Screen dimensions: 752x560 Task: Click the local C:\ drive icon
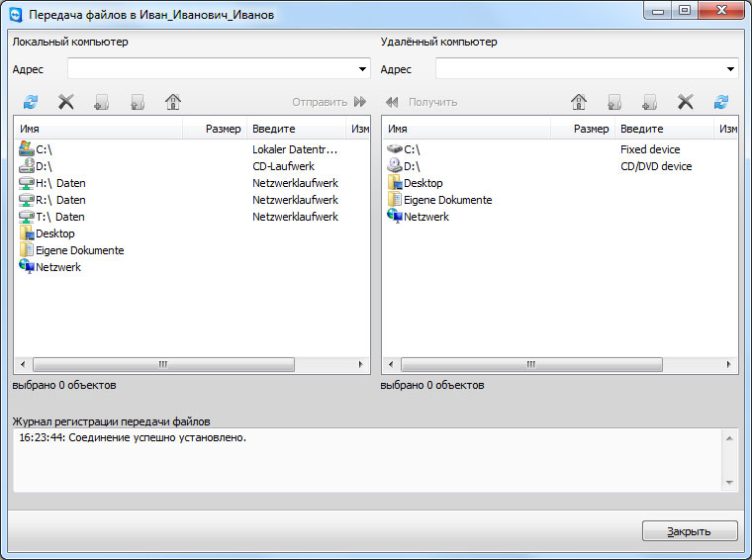pos(27,148)
